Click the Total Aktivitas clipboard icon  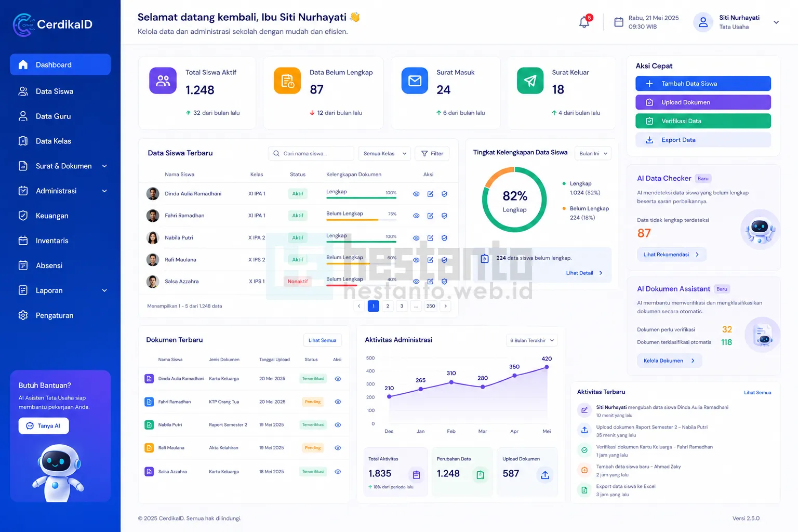tap(416, 475)
